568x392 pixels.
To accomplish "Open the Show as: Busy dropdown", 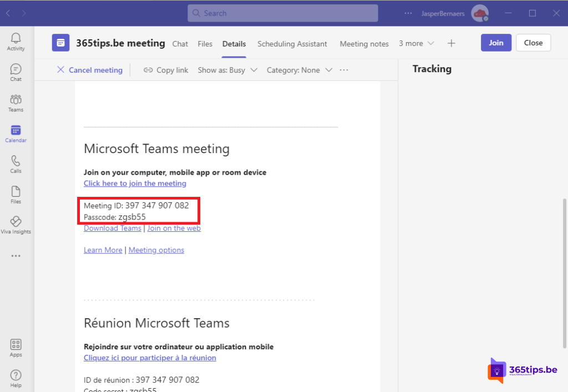I will click(227, 70).
